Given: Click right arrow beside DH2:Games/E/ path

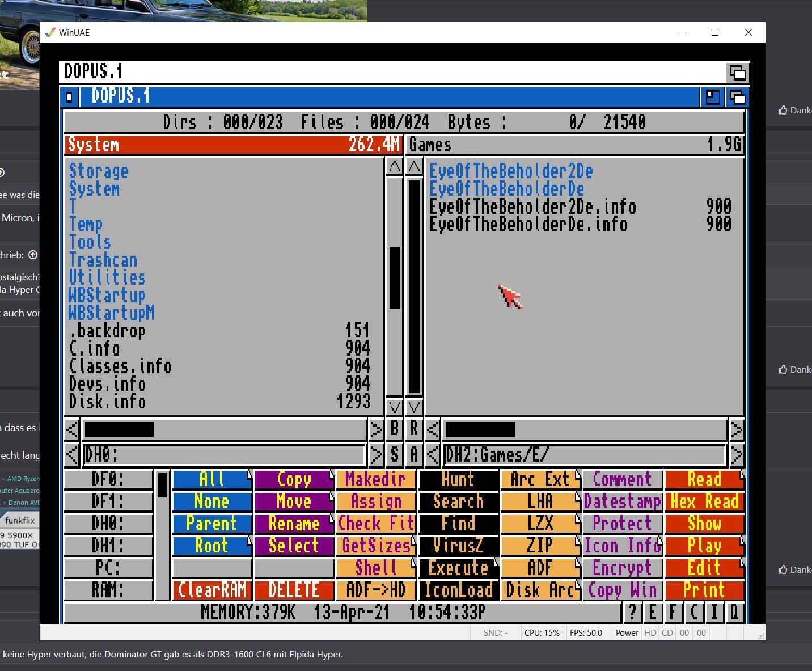Looking at the screenshot, I should 736,454.
